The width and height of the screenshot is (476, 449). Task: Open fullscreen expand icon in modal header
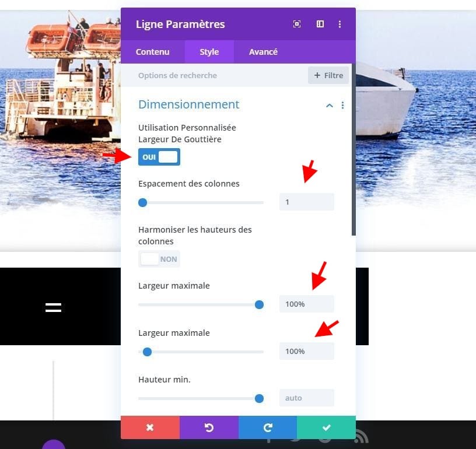coord(297,24)
